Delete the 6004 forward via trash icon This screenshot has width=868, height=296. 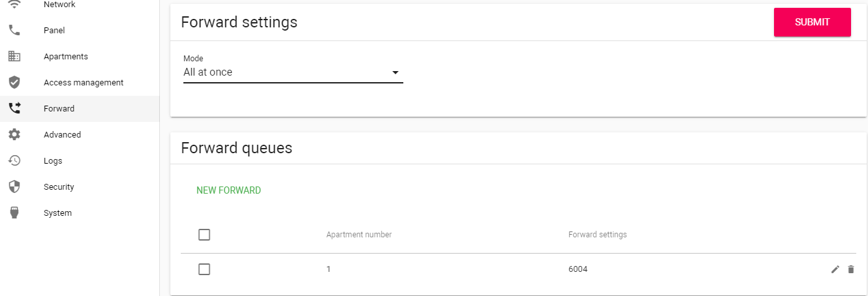850,269
